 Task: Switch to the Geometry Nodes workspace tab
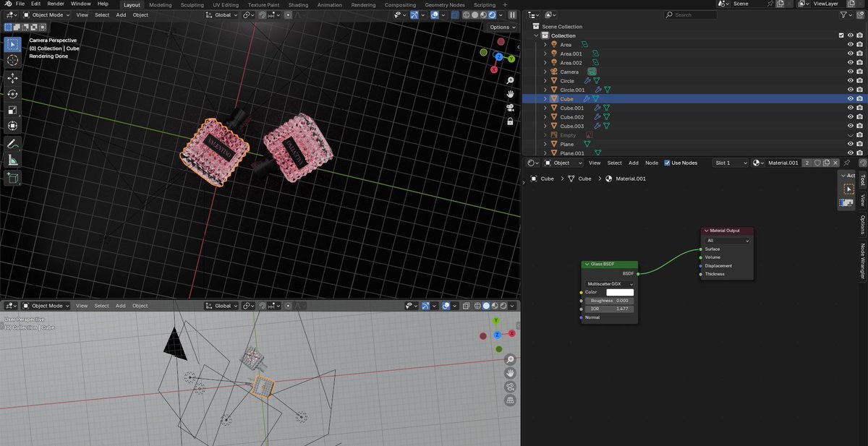tap(445, 4)
